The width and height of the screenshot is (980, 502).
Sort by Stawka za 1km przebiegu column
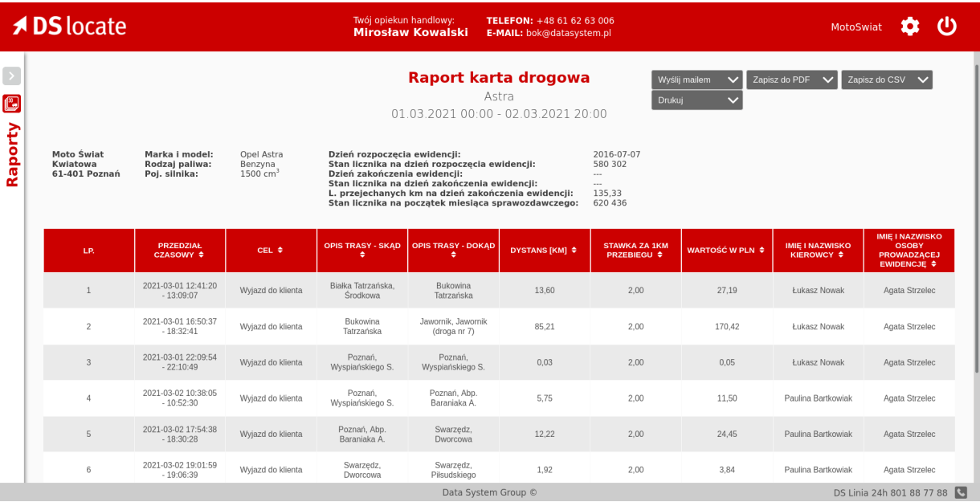pyautogui.click(x=635, y=251)
